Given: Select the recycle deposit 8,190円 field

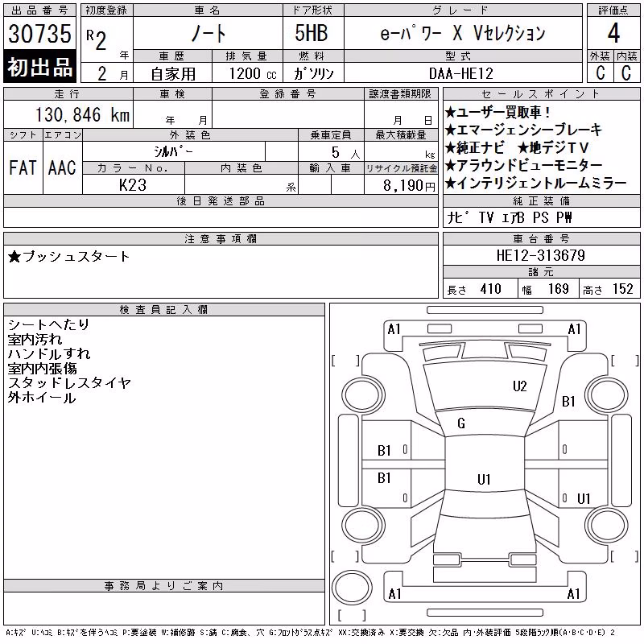Looking at the screenshot, I should point(401,185).
